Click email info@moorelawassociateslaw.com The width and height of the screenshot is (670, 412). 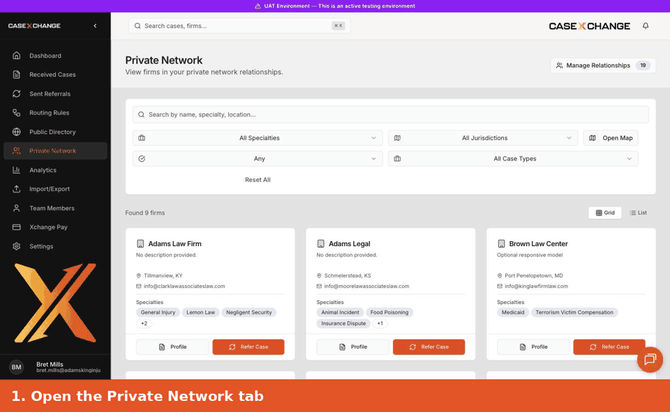click(x=367, y=286)
